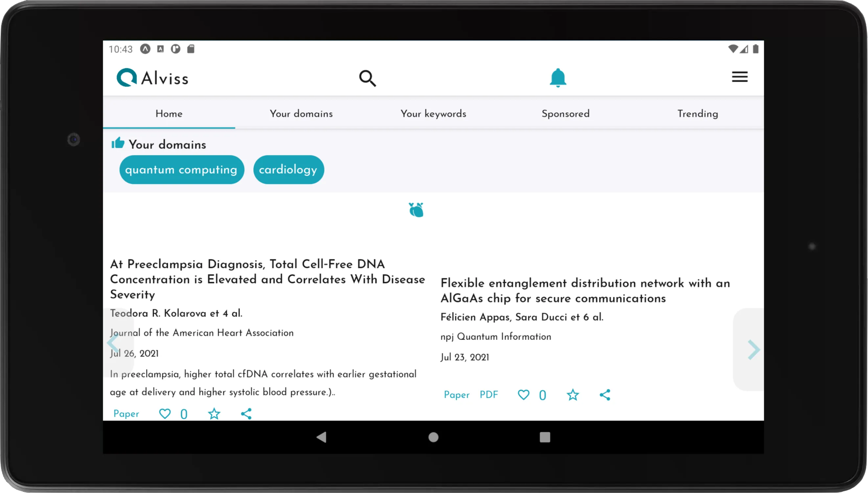Toggle star on entanglement distribution paper
868x493 pixels.
pyautogui.click(x=573, y=394)
